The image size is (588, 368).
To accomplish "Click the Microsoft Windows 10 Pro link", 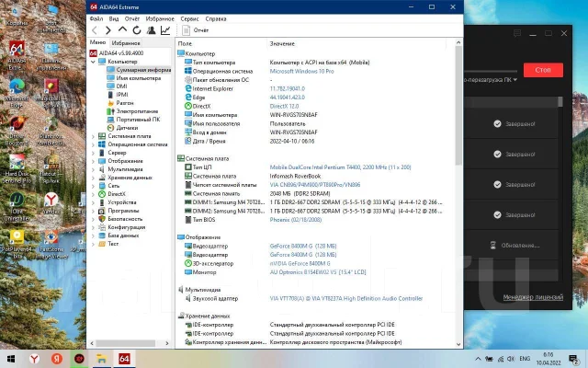I will 301,72.
